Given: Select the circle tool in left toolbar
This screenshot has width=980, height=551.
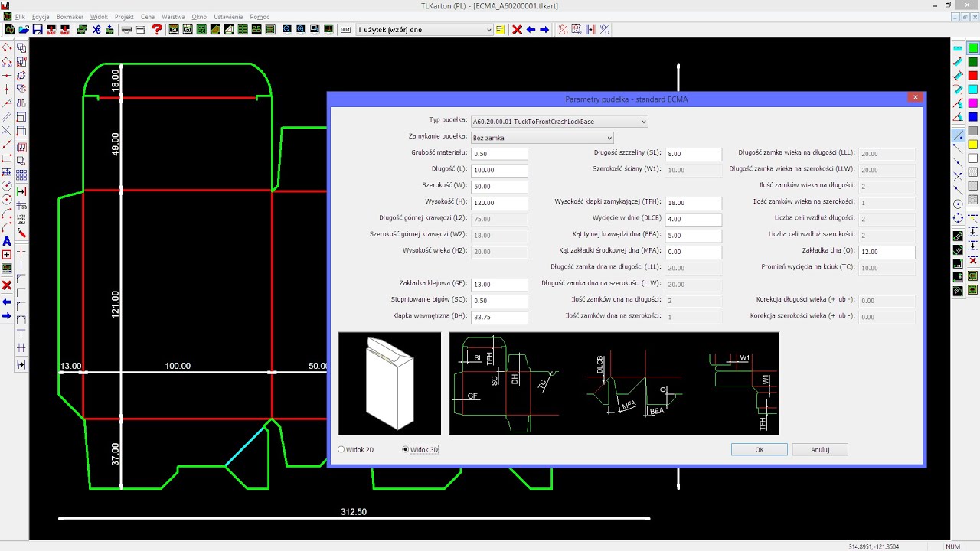Looking at the screenshot, I should [7, 186].
